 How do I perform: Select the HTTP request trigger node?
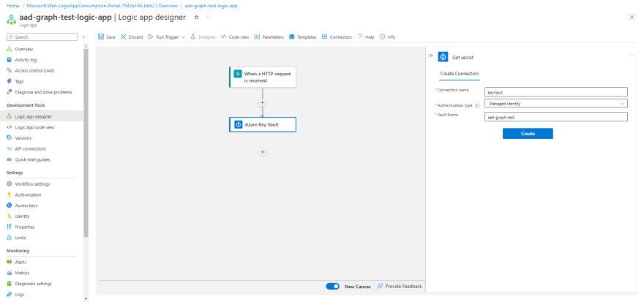[263, 77]
